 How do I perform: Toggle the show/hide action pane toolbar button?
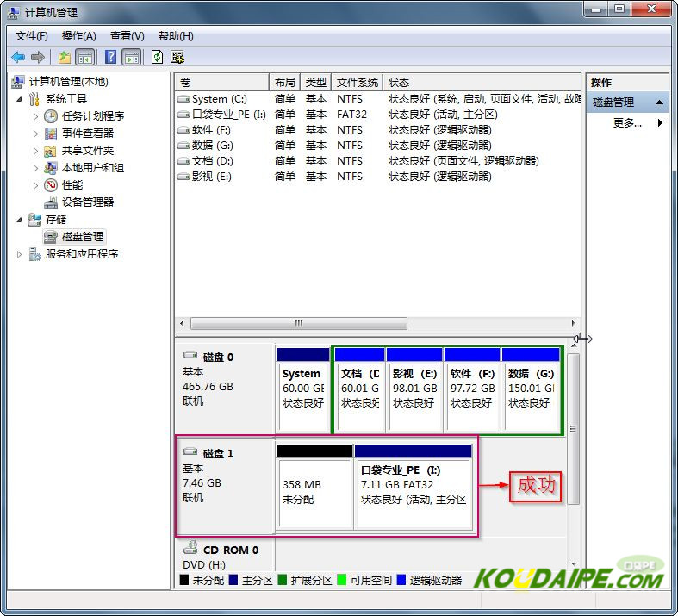tap(131, 57)
